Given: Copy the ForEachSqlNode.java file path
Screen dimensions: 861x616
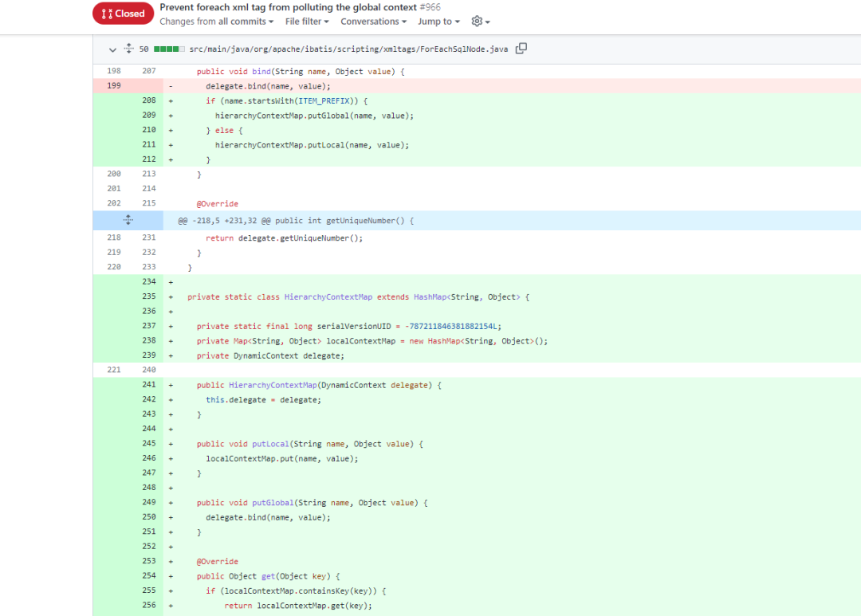Looking at the screenshot, I should tap(521, 49).
